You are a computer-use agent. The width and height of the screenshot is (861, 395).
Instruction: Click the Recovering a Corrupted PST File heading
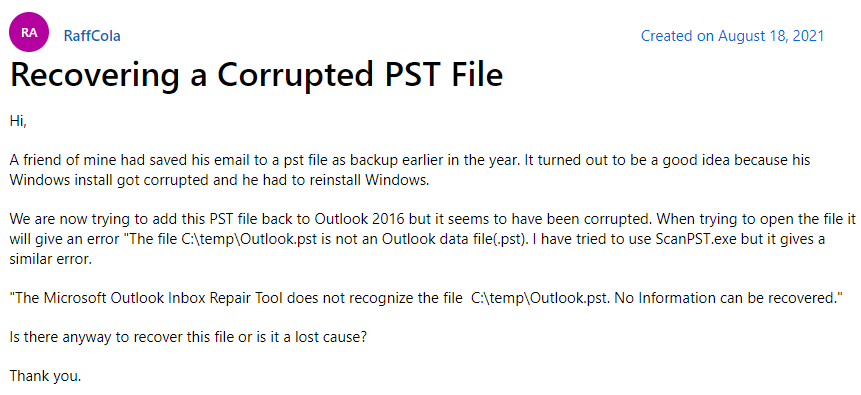click(x=256, y=75)
